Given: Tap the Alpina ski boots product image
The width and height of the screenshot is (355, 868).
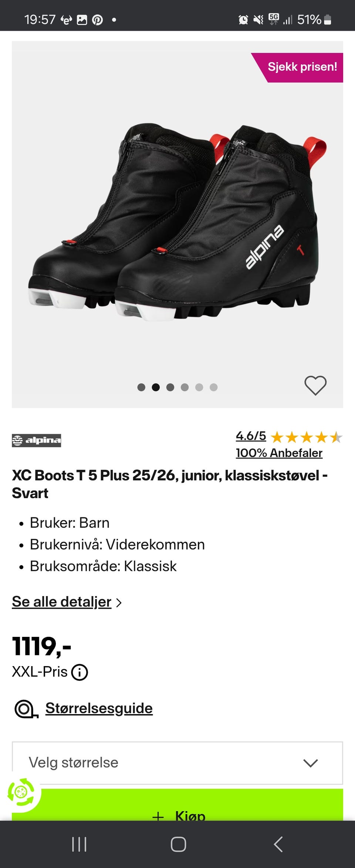Looking at the screenshot, I should [177, 222].
